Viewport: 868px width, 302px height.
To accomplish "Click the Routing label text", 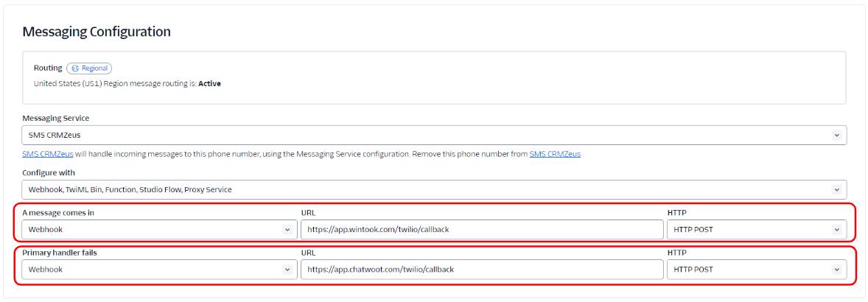I will click(x=48, y=69).
